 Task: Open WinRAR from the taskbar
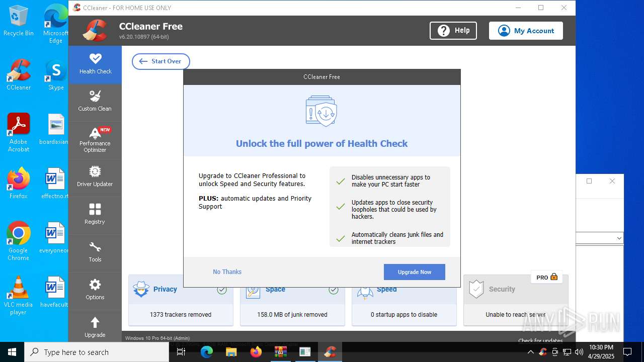[x=281, y=352]
